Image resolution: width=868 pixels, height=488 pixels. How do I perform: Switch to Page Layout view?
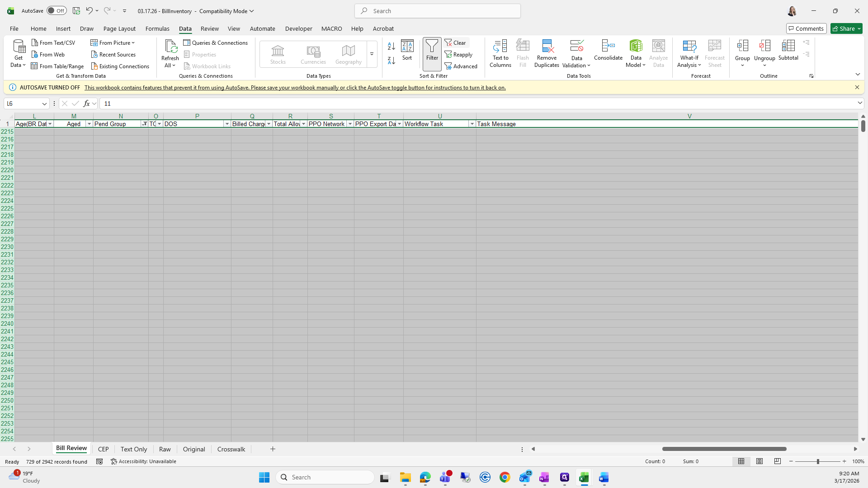759,461
